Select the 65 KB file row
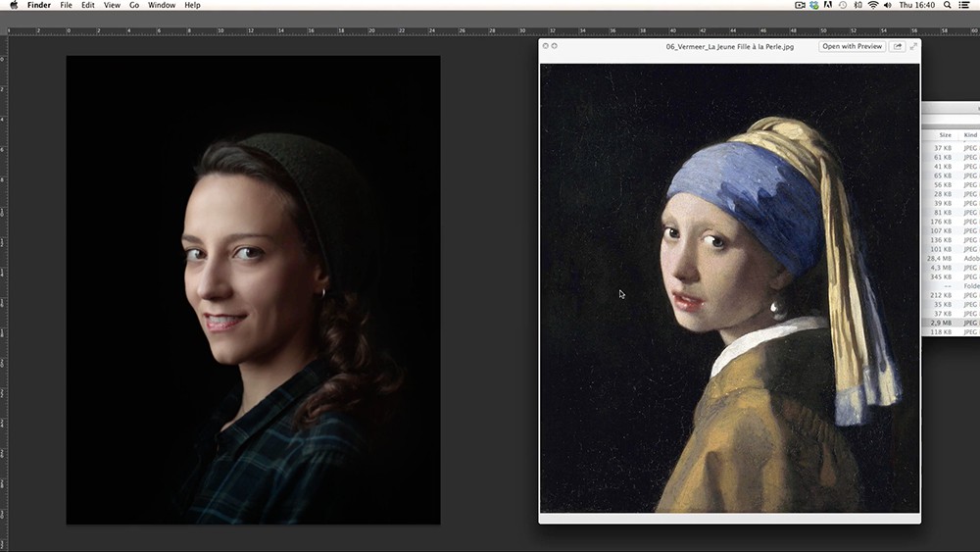 952,176
